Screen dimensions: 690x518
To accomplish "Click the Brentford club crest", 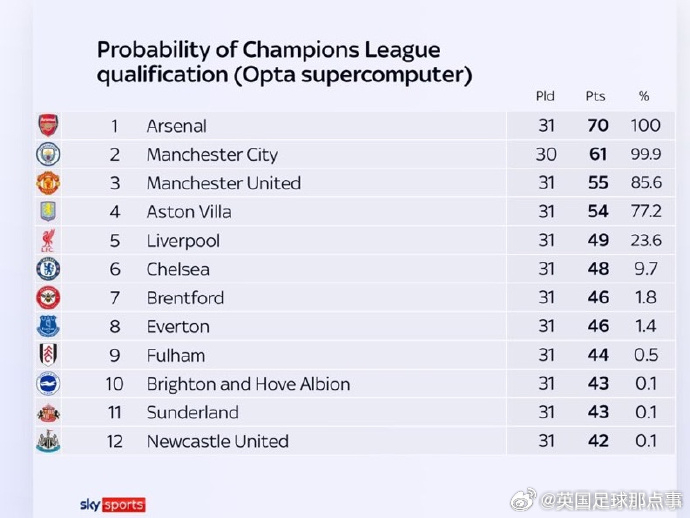I will 48,298.
